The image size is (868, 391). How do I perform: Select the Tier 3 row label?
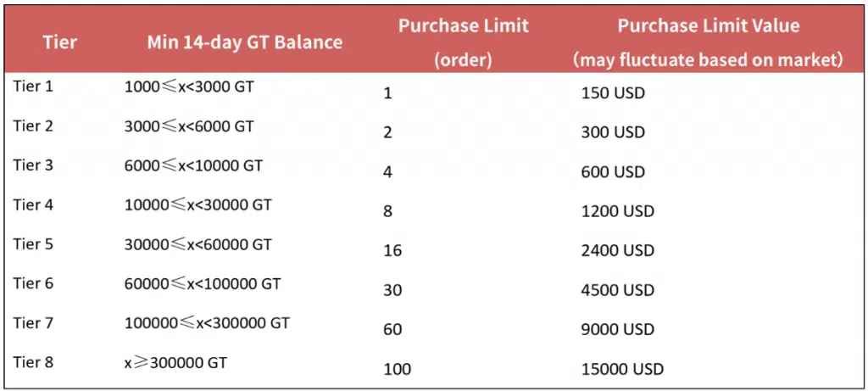(33, 165)
